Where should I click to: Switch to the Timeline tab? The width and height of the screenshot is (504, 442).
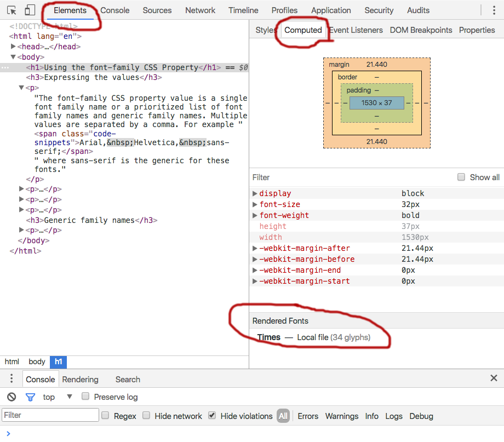243,10
